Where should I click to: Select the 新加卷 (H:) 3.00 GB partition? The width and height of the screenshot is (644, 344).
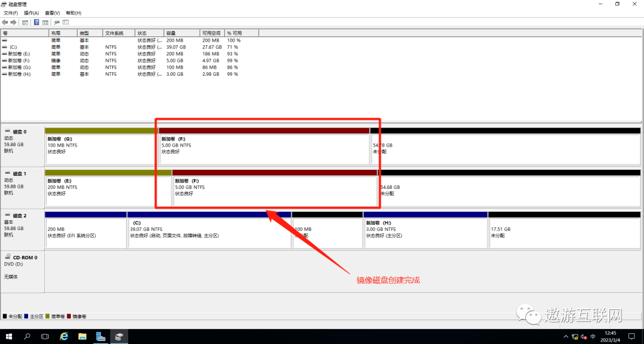coord(426,230)
